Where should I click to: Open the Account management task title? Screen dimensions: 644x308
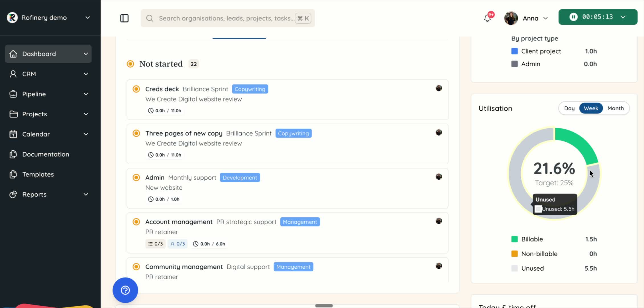[x=179, y=222]
